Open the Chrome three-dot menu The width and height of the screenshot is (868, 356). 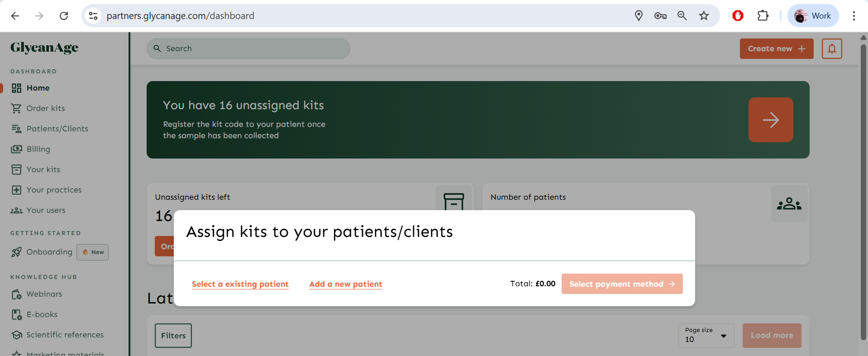coord(854,16)
